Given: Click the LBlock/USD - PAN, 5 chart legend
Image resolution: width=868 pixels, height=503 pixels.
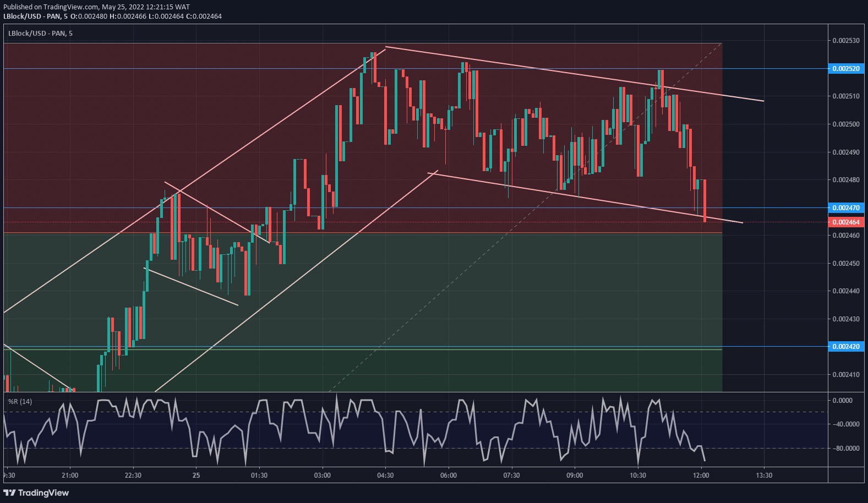Looking at the screenshot, I should point(40,34).
